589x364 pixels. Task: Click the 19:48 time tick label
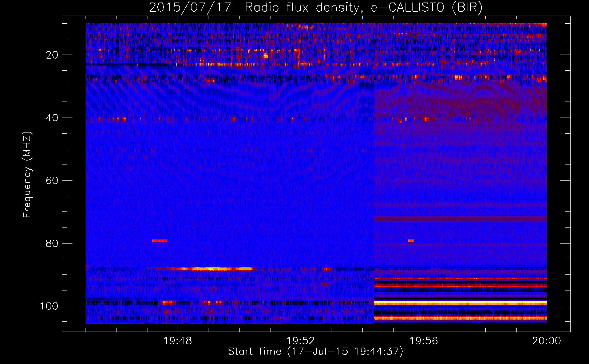pyautogui.click(x=178, y=341)
